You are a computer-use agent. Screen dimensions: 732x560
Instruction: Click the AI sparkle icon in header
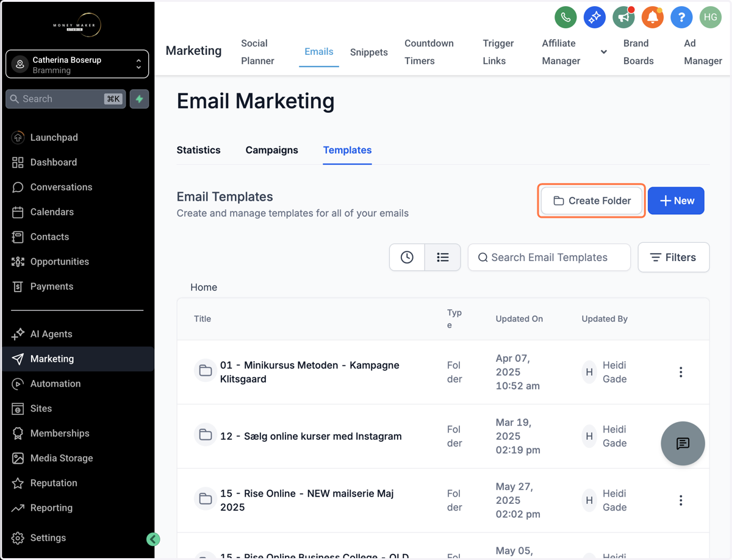pos(594,18)
